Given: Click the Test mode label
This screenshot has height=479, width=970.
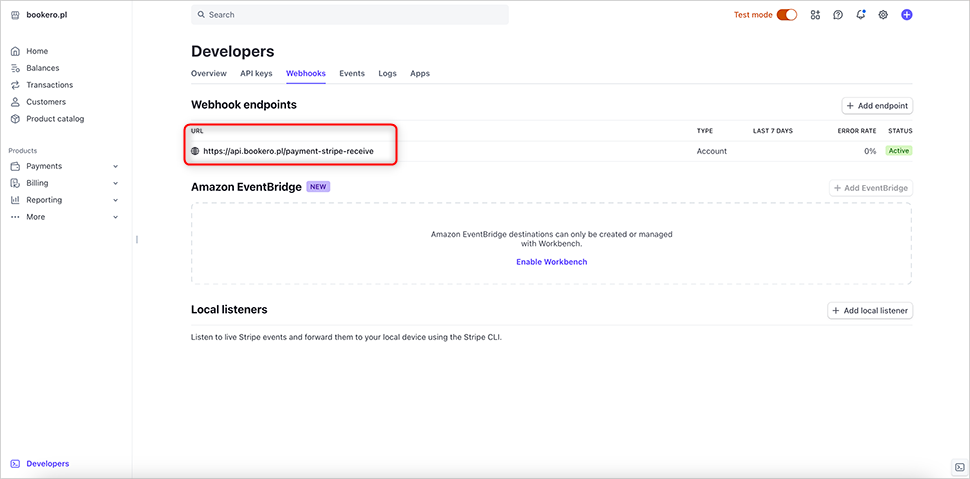Looking at the screenshot, I should pyautogui.click(x=753, y=15).
